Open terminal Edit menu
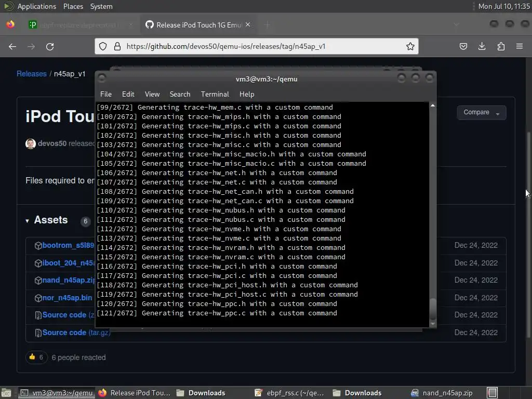Viewport: 532px width, 399px height. (x=128, y=95)
